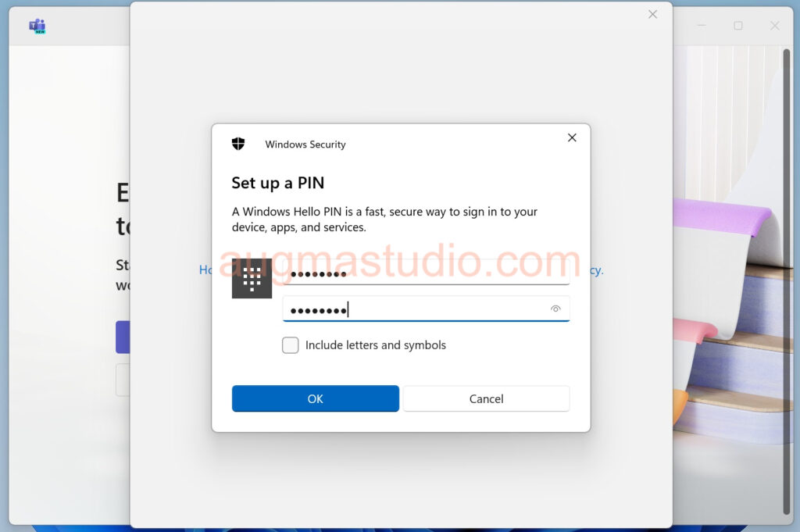Click the PIN keypad icon

click(252, 278)
